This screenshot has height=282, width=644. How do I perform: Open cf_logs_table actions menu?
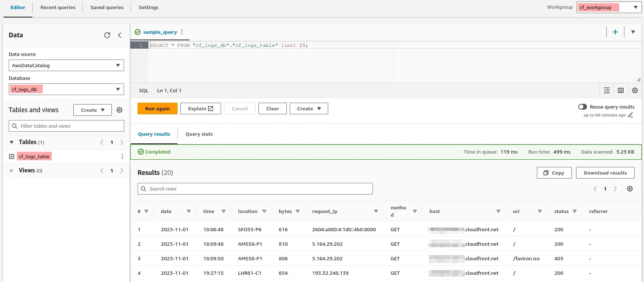[122, 156]
